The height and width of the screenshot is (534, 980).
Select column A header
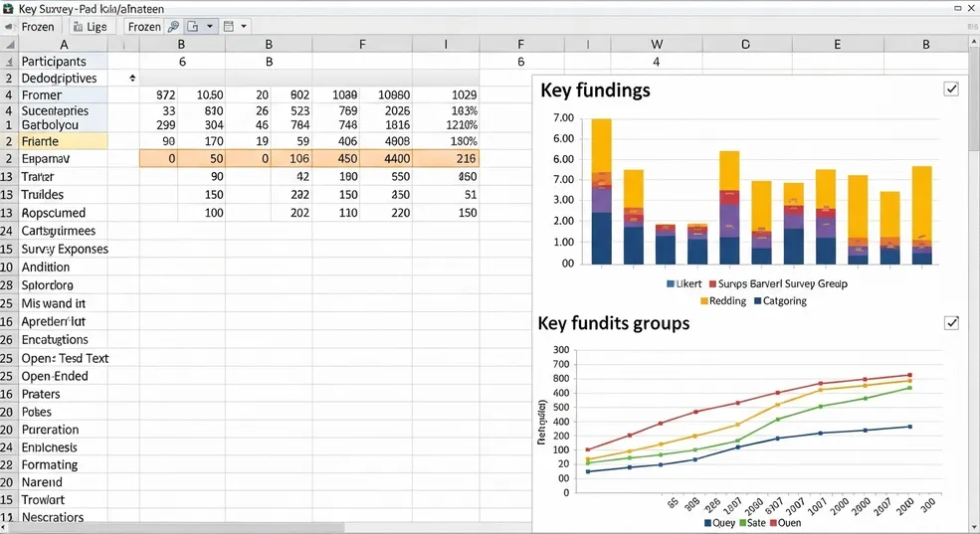coord(65,45)
